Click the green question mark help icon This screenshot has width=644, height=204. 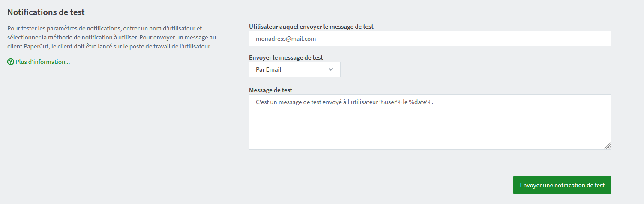[x=11, y=62]
